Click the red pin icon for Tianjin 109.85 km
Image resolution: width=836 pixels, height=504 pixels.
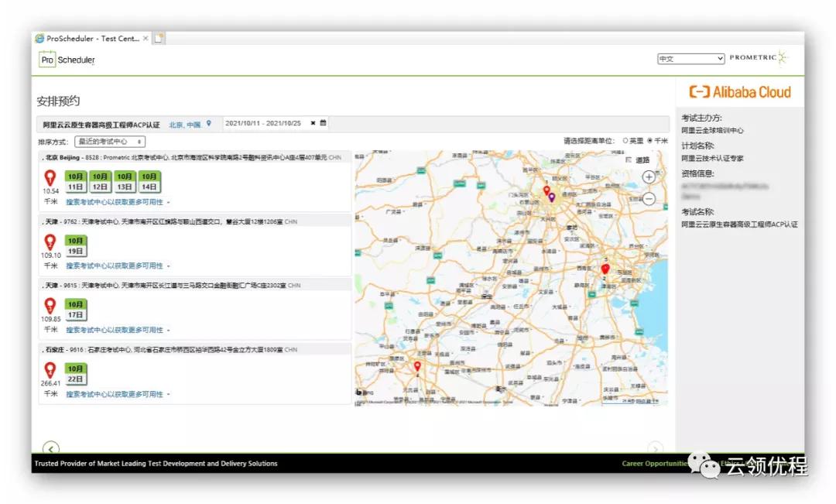pos(50,306)
